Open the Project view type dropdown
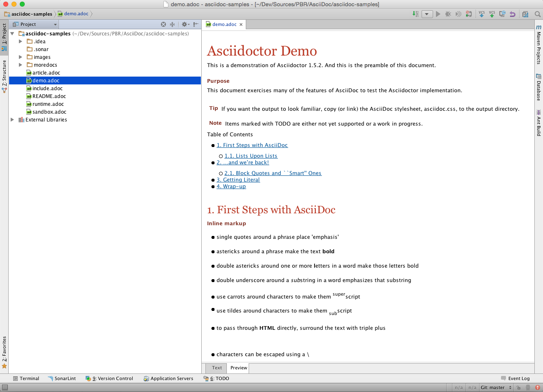The image size is (543, 392). point(35,24)
